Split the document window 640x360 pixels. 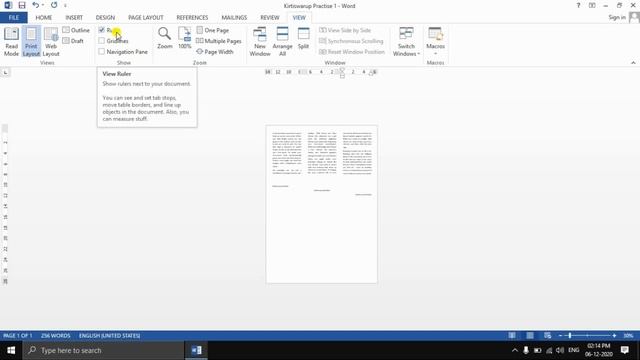pyautogui.click(x=303, y=38)
